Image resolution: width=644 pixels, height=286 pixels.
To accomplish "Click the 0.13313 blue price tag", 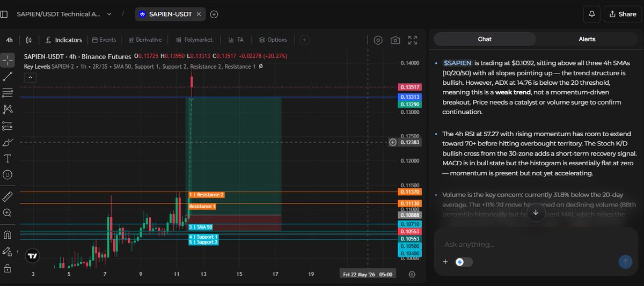I will pyautogui.click(x=410, y=97).
